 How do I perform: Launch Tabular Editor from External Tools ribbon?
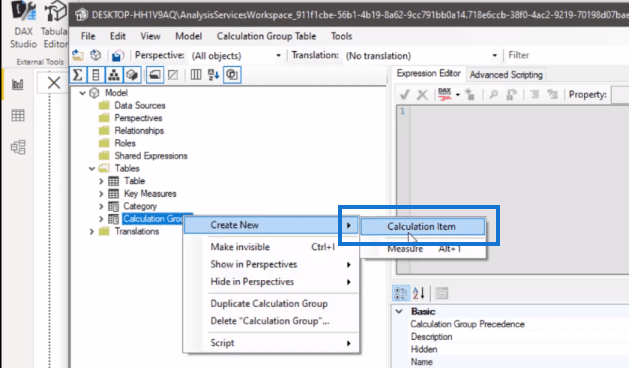[55, 25]
